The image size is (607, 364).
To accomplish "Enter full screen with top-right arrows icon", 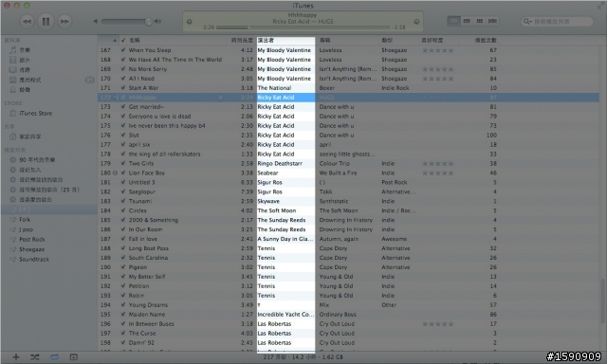I will click(600, 6).
